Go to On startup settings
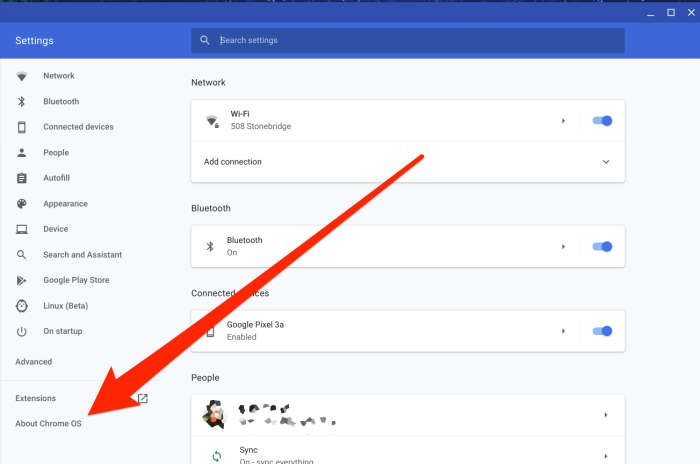700x464 pixels. pos(62,331)
